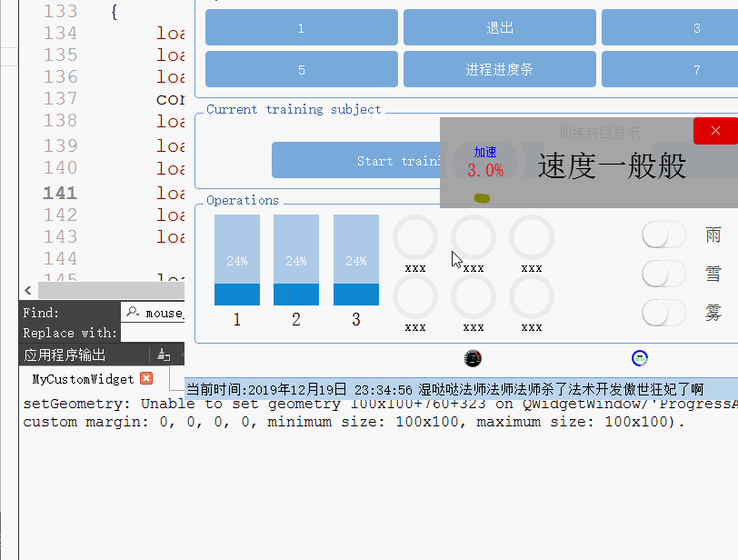Open the search options dropdown beside the magnifier

[x=139, y=315]
